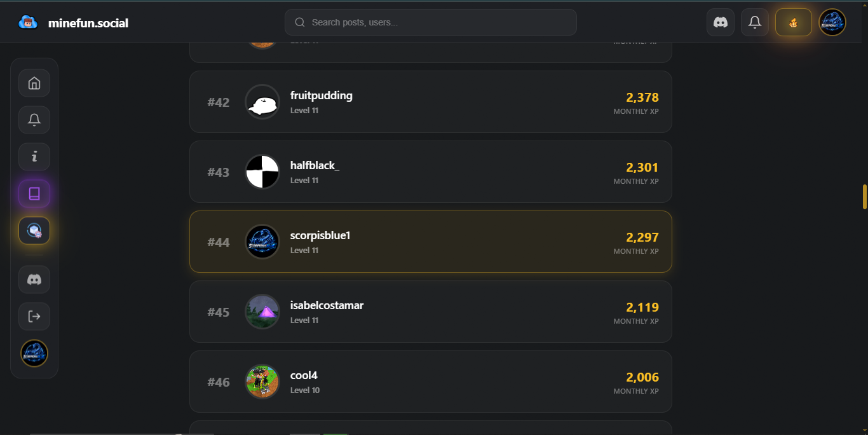868x435 pixels.
Task: Open the Home icon in sidebar
Action: pyautogui.click(x=34, y=83)
